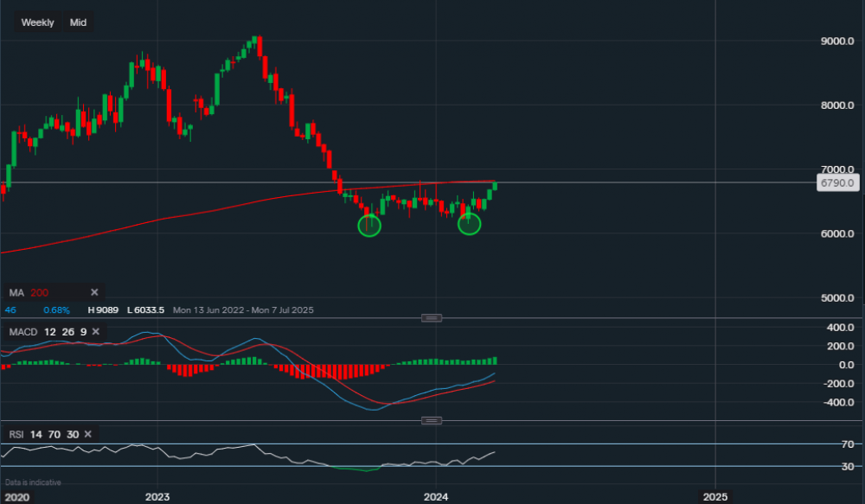The width and height of the screenshot is (865, 504).
Task: Close the MACD indicator panel
Action: [97, 332]
